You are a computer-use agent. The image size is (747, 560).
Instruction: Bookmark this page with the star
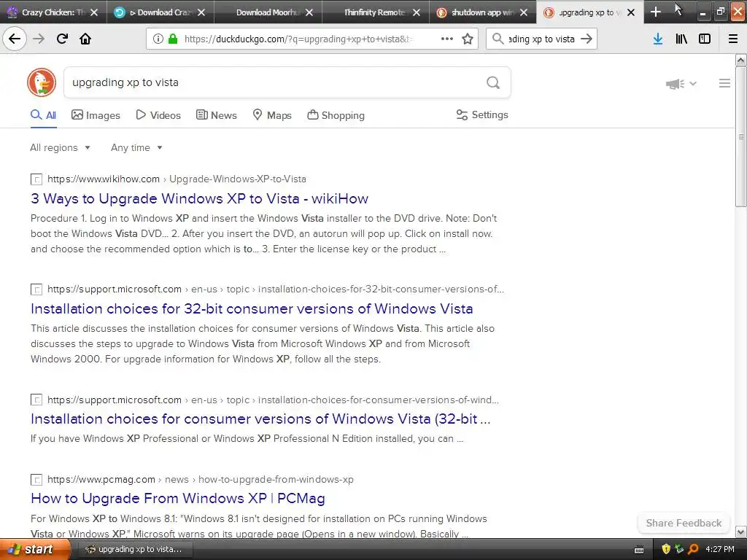(x=468, y=39)
